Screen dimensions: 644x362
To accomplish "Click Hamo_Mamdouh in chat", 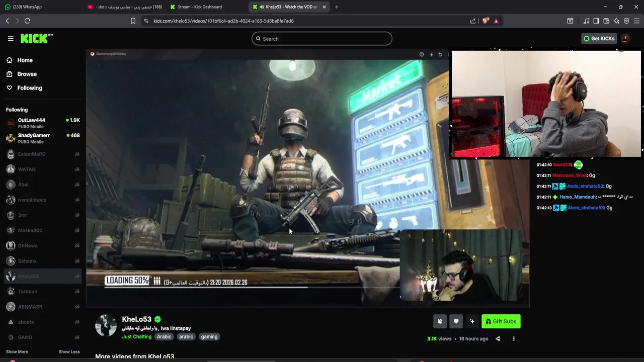I will tap(578, 197).
